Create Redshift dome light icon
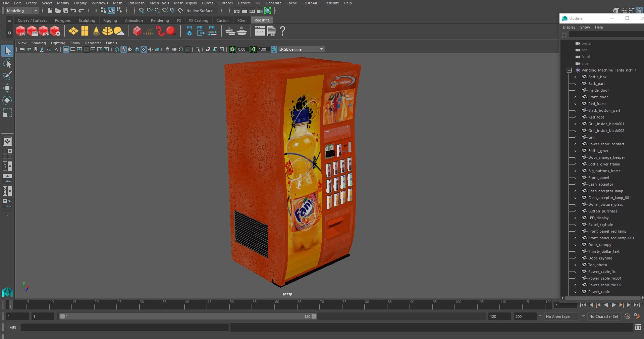This screenshot has height=339, width=644. tap(107, 31)
